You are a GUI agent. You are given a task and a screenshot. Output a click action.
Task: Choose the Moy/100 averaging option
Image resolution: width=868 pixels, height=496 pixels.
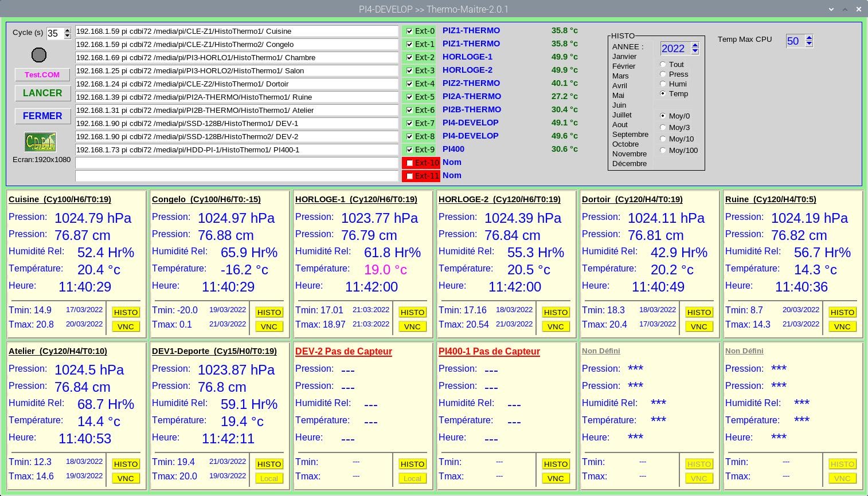point(663,150)
